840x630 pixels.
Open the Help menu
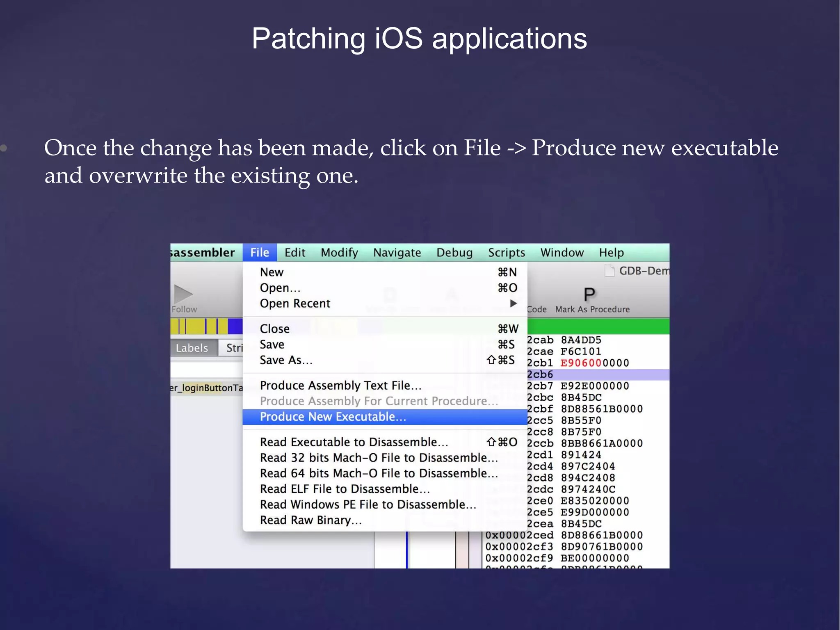(x=611, y=252)
